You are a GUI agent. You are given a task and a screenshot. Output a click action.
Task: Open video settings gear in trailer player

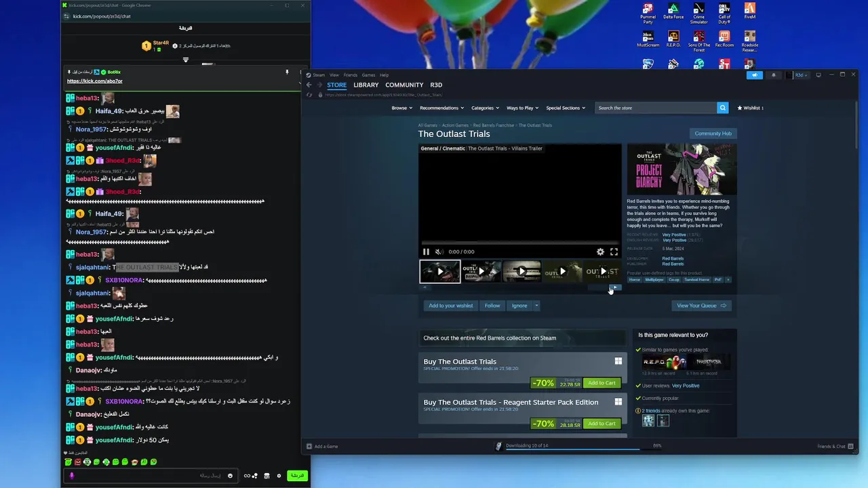[600, 251]
